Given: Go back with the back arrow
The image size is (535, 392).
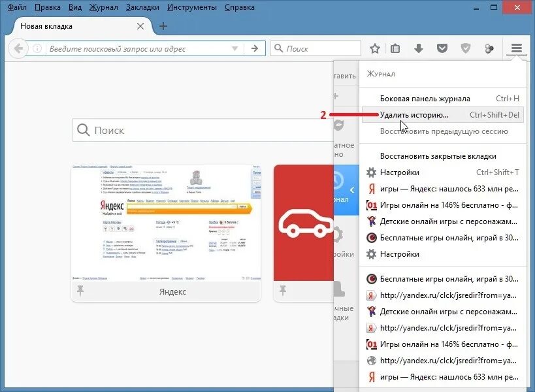Looking at the screenshot, I should tap(18, 48).
